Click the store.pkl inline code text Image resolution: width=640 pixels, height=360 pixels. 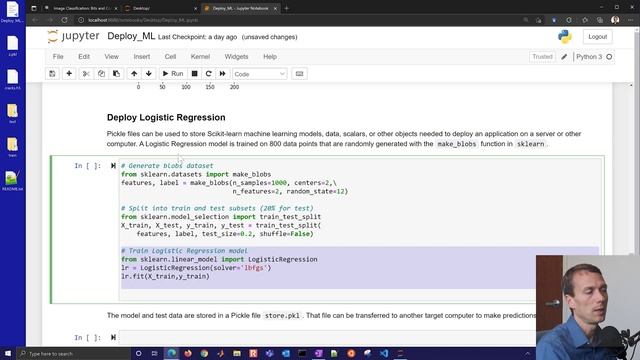282,316
